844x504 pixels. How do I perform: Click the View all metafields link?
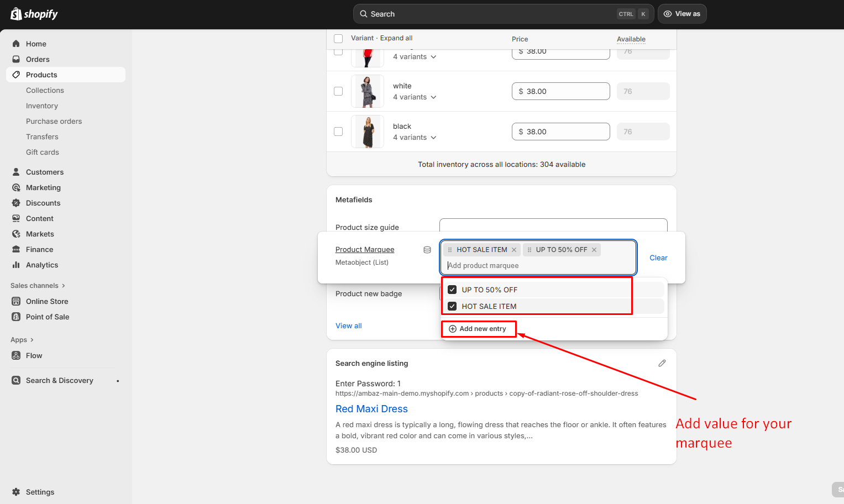[349, 326]
